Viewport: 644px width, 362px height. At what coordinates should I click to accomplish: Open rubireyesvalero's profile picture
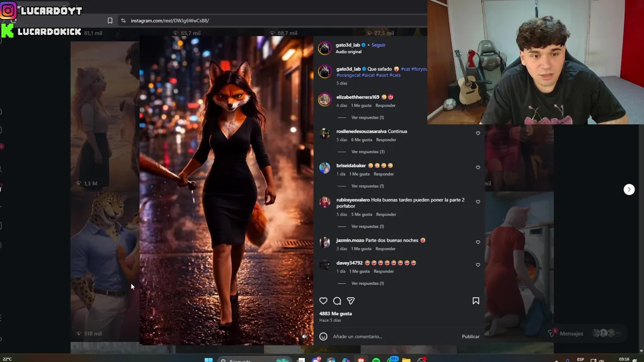pos(325,202)
